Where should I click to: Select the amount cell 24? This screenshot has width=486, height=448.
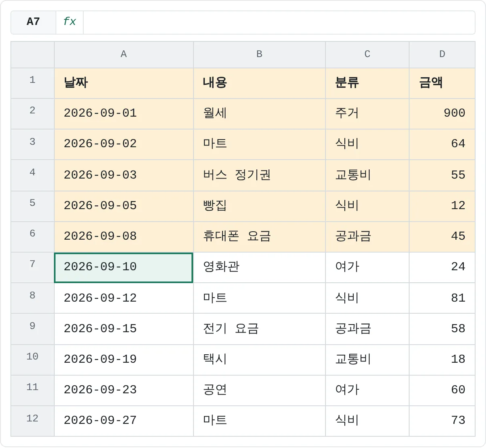tap(442, 267)
